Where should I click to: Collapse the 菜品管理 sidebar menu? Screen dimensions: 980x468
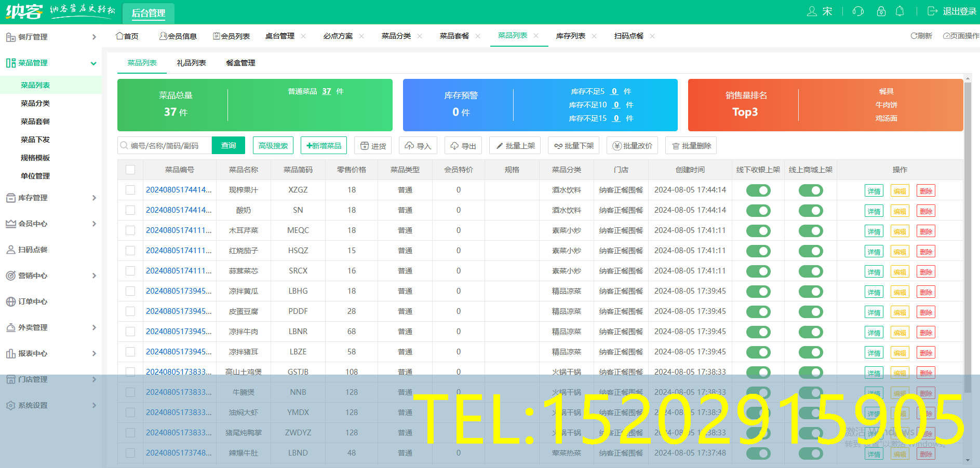[x=93, y=63]
